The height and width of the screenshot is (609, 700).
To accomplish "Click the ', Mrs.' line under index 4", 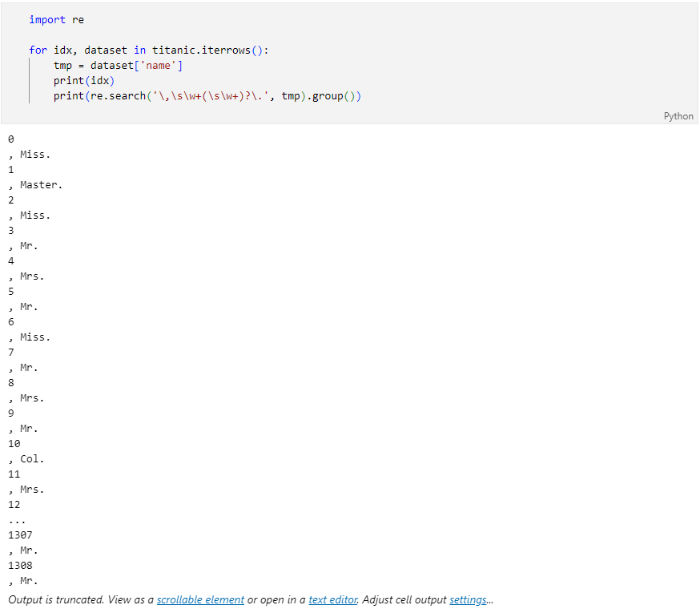I will 26,276.
